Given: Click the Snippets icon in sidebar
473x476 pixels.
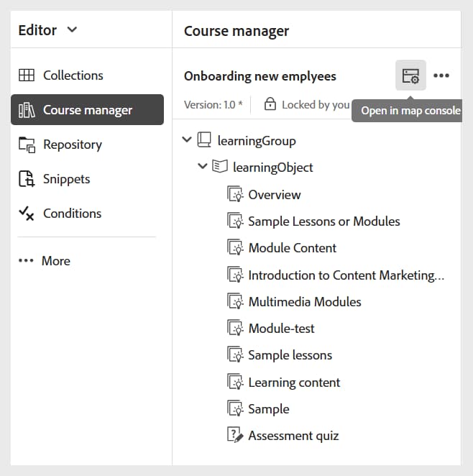Looking at the screenshot, I should pos(27,179).
